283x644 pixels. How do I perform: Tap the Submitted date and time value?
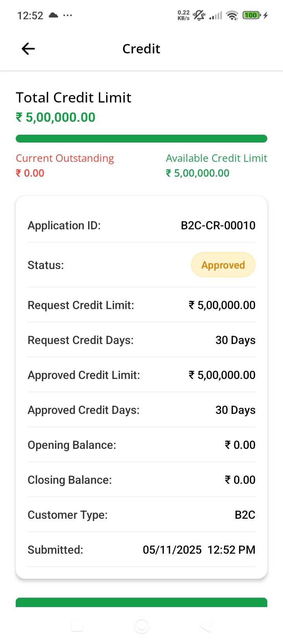point(199,550)
